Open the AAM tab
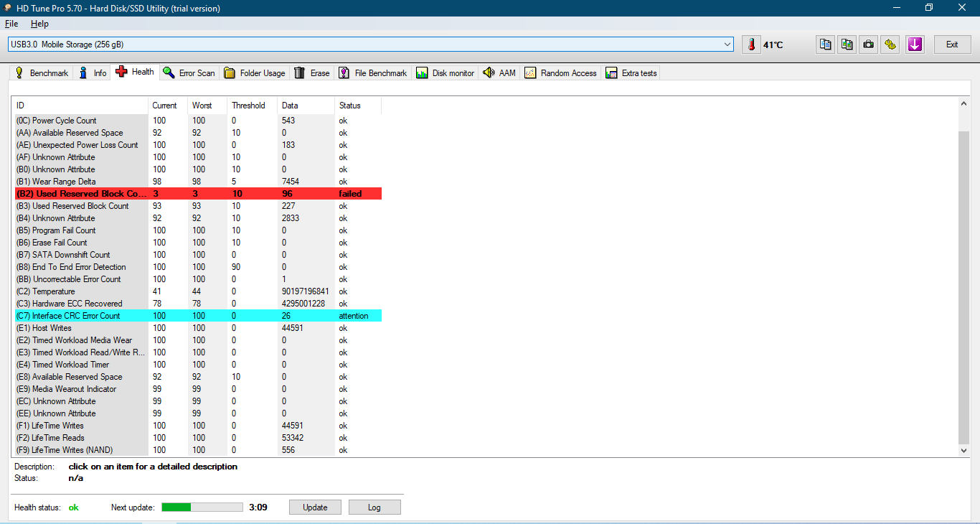The height and width of the screenshot is (524, 980). tap(499, 72)
